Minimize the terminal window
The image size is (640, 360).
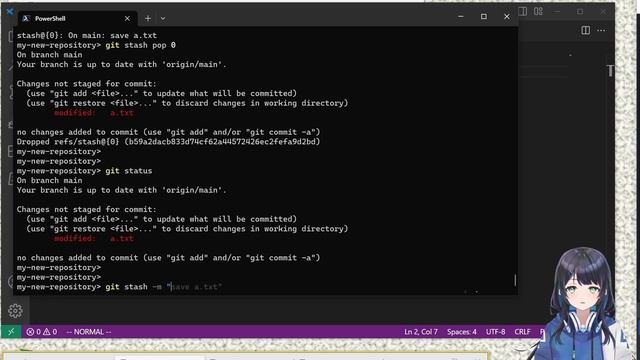(x=461, y=17)
